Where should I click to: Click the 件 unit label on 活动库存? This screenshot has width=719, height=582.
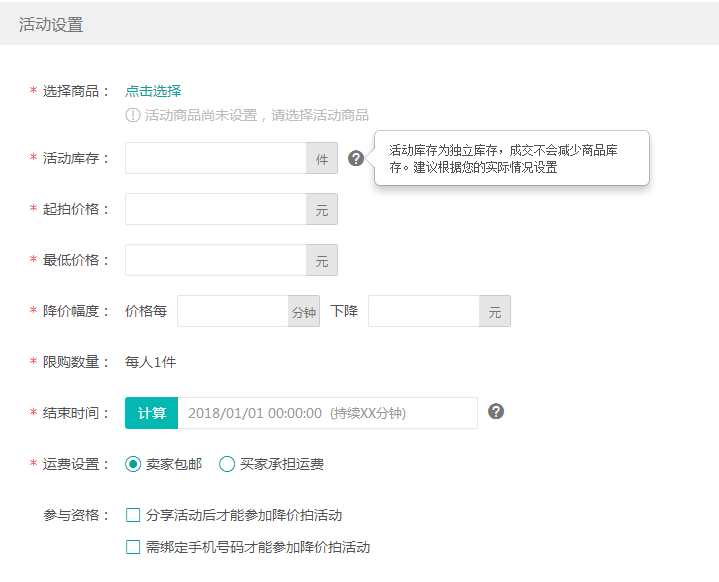[x=322, y=158]
